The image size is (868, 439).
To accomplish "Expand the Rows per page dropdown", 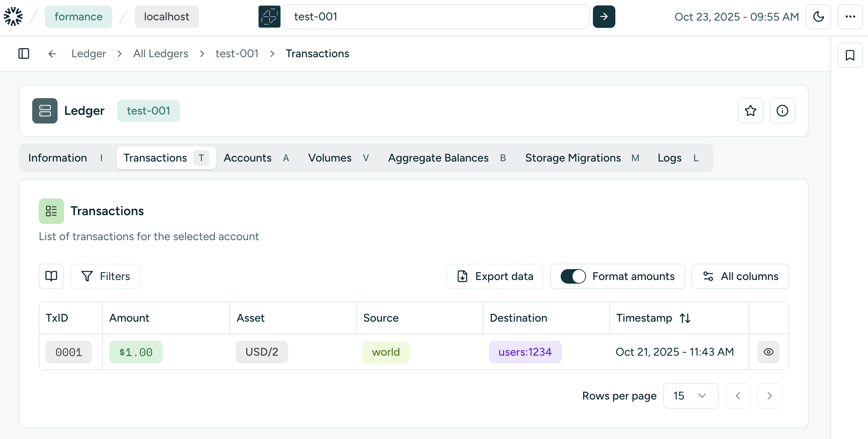I will coord(690,396).
